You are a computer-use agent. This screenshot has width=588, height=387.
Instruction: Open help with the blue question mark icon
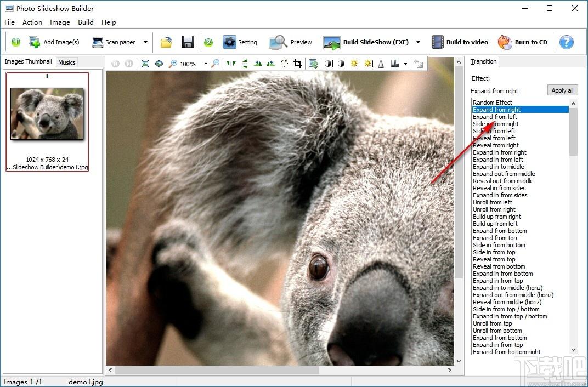[566, 42]
